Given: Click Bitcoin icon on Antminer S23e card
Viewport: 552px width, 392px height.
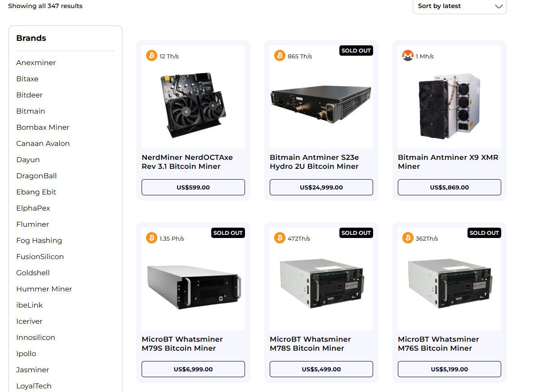Looking at the screenshot, I should 280,56.
